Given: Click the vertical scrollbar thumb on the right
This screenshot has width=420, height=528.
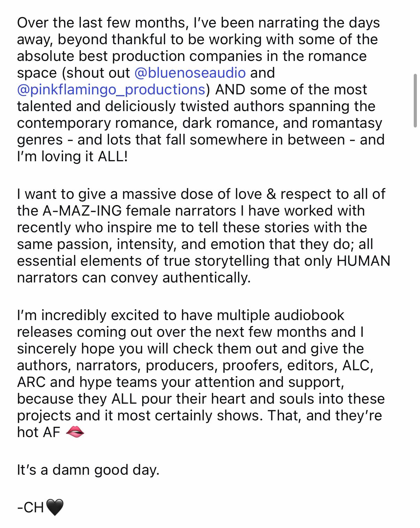Looking at the screenshot, I should pos(415,101).
